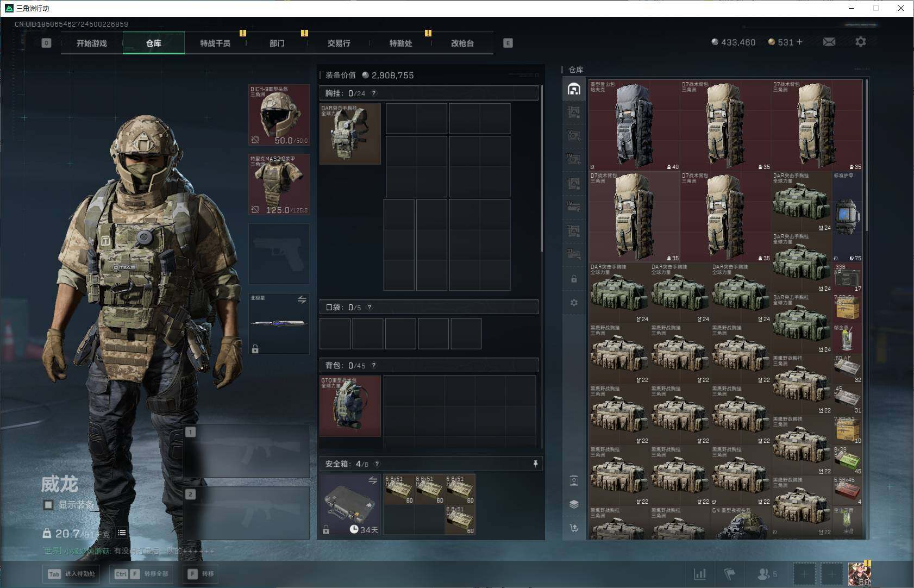Select the 重型登山包 in warehouse

point(635,126)
